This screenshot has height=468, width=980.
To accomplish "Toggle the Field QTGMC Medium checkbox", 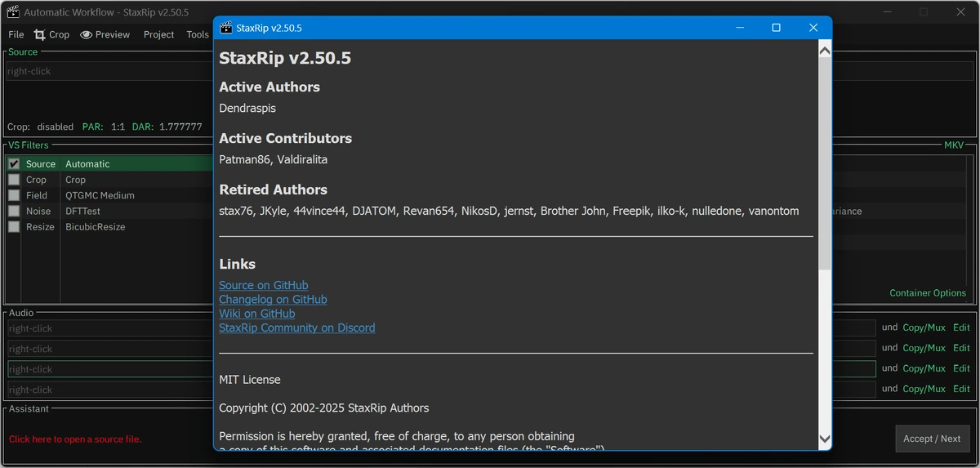I will tap(14, 195).
